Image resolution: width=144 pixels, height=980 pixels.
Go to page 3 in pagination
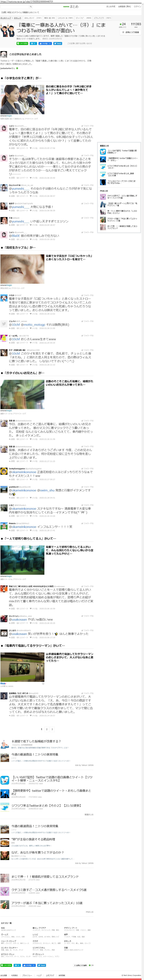click(52, 729)
